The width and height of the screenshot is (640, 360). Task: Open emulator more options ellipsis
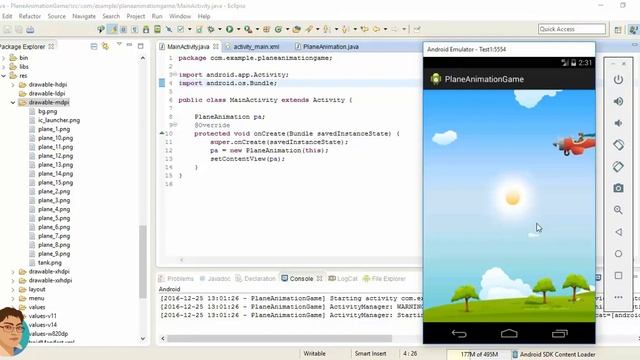point(618,297)
